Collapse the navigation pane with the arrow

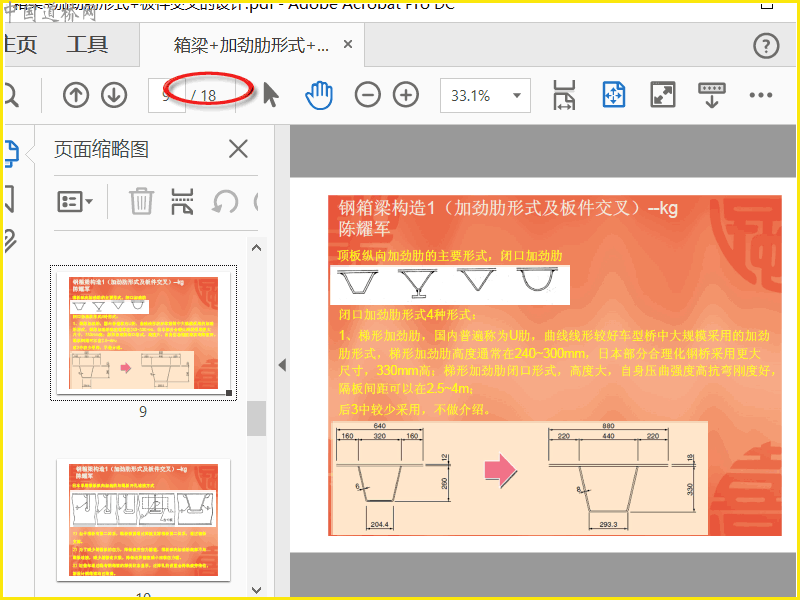282,365
